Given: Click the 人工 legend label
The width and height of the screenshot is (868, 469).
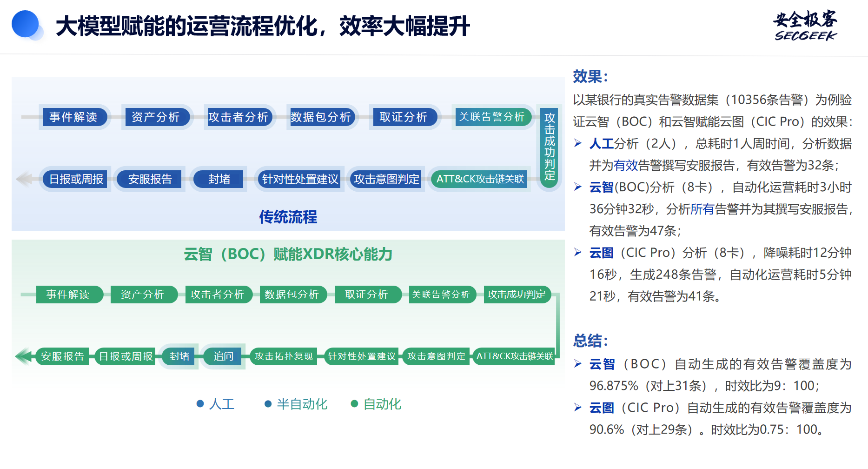Looking at the screenshot, I should [x=222, y=404].
